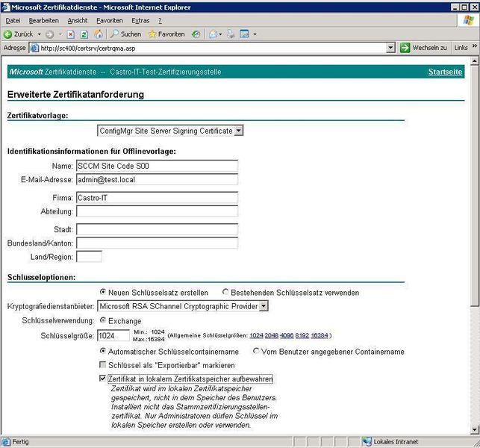
Task: Go to the Home page icon
Action: point(99,34)
